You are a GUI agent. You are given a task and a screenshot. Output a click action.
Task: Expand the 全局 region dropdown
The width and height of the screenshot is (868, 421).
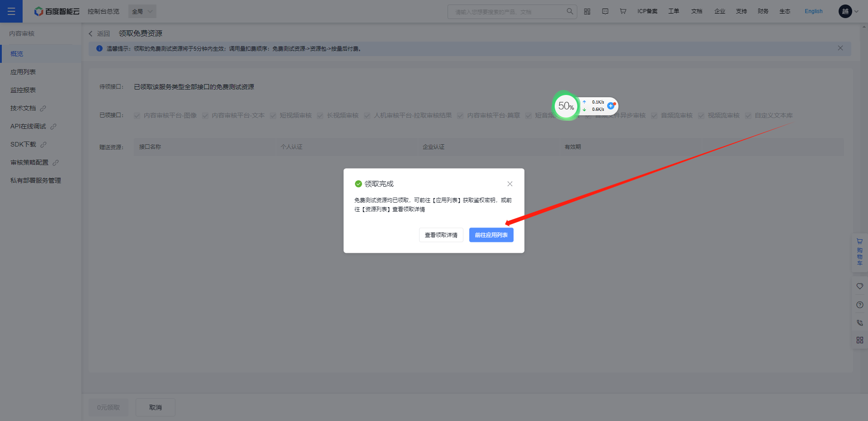142,11
